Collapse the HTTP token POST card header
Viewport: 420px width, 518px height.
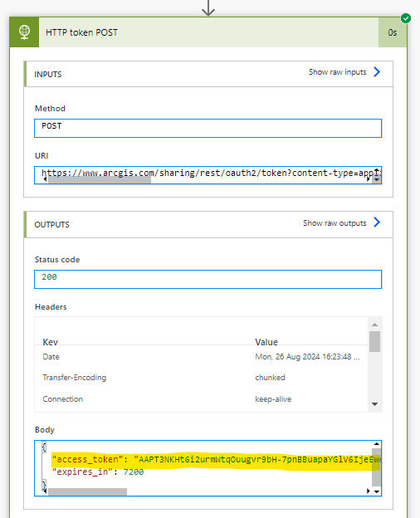coord(208,32)
